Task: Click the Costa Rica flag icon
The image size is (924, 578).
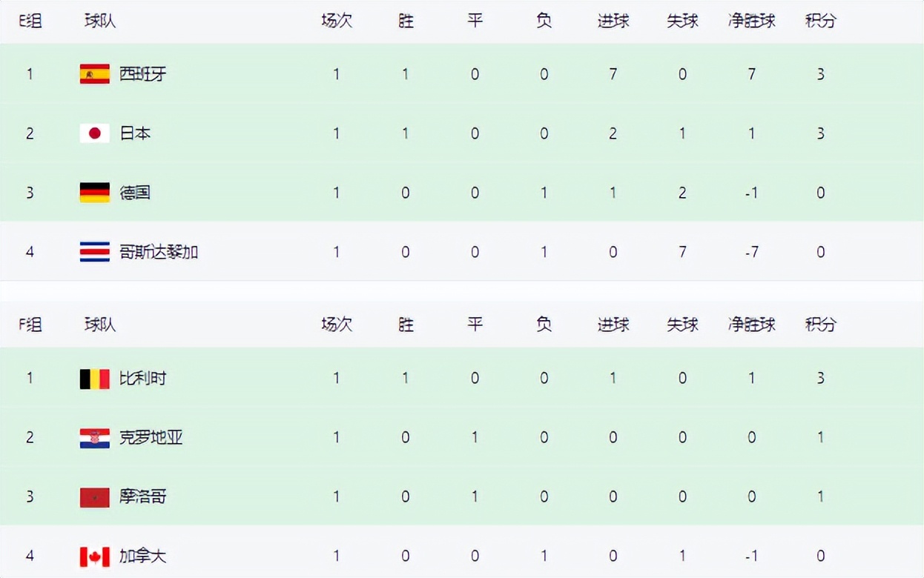Action: [95, 252]
